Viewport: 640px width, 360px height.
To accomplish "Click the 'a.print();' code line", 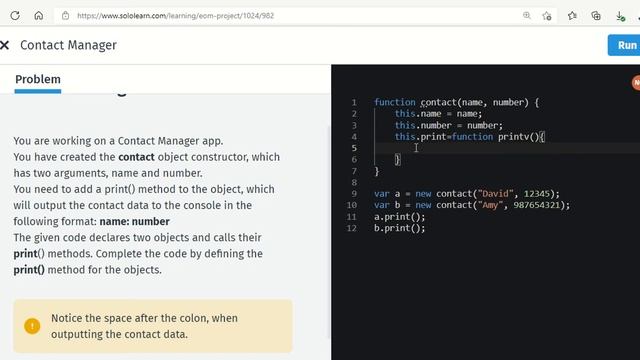I will pos(400,217).
